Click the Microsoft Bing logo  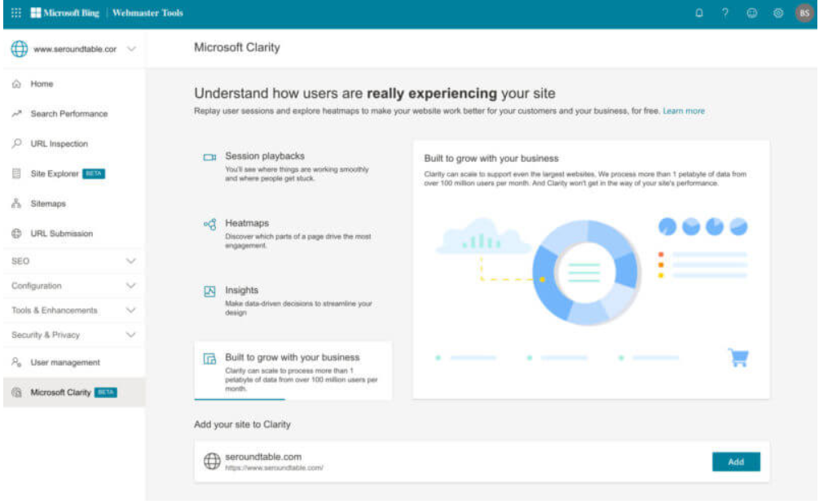(64, 12)
